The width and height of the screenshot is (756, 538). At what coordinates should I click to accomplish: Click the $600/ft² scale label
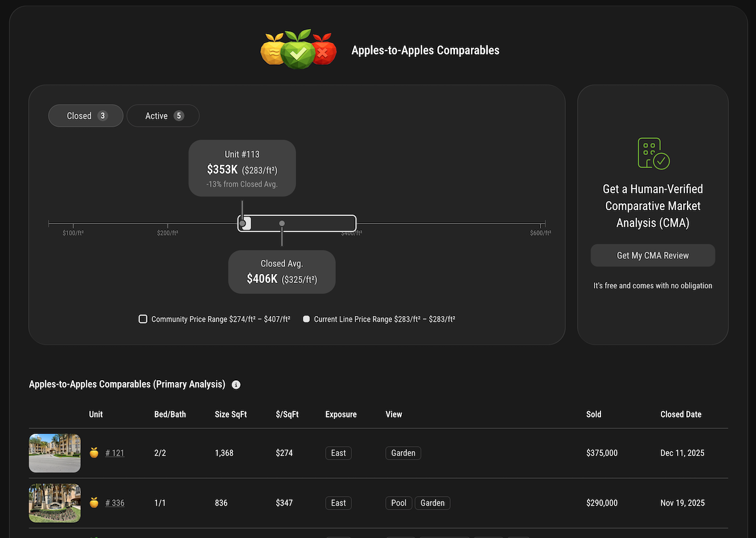[541, 233]
